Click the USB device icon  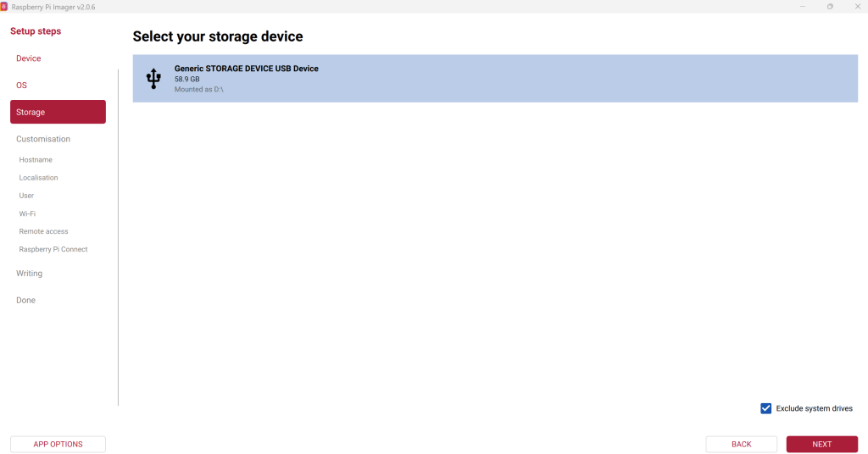(x=153, y=79)
